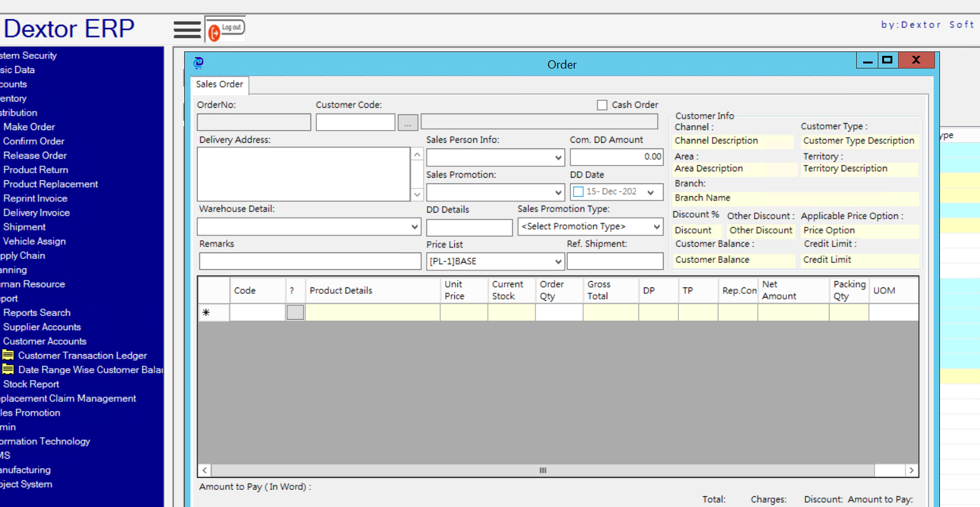Click grid horizontal scrollbar right arrow
The image size is (980, 507).
point(911,470)
